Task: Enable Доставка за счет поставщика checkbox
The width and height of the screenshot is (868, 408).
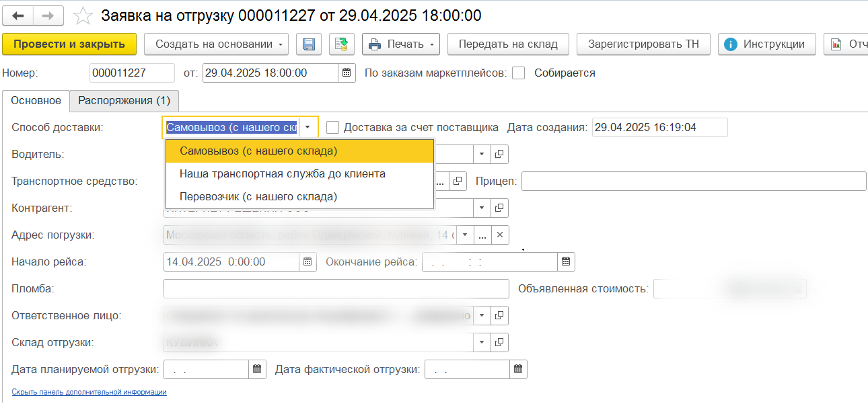Action: pyautogui.click(x=332, y=127)
